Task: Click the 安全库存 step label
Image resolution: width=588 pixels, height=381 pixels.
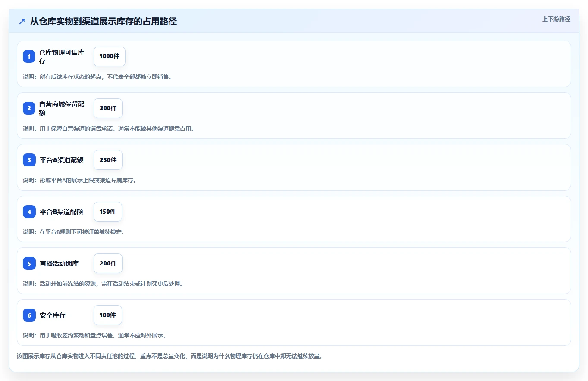Action: (x=53, y=315)
